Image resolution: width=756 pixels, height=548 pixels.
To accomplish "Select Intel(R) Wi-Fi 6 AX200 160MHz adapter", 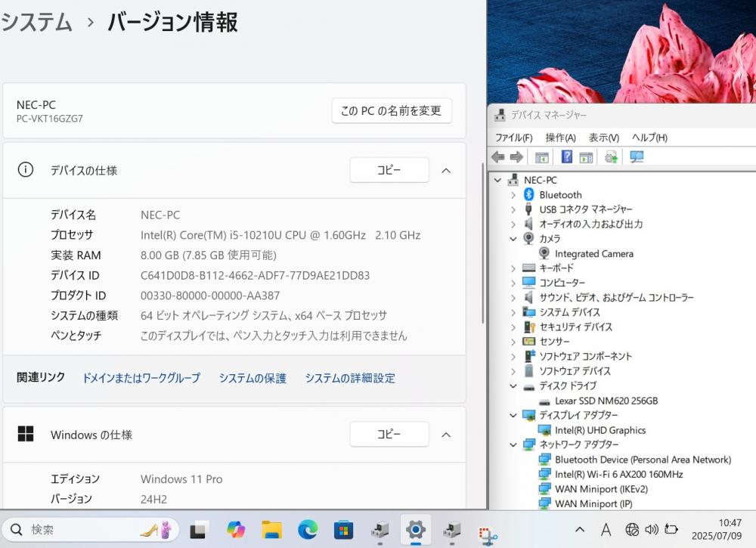I will click(x=618, y=474).
